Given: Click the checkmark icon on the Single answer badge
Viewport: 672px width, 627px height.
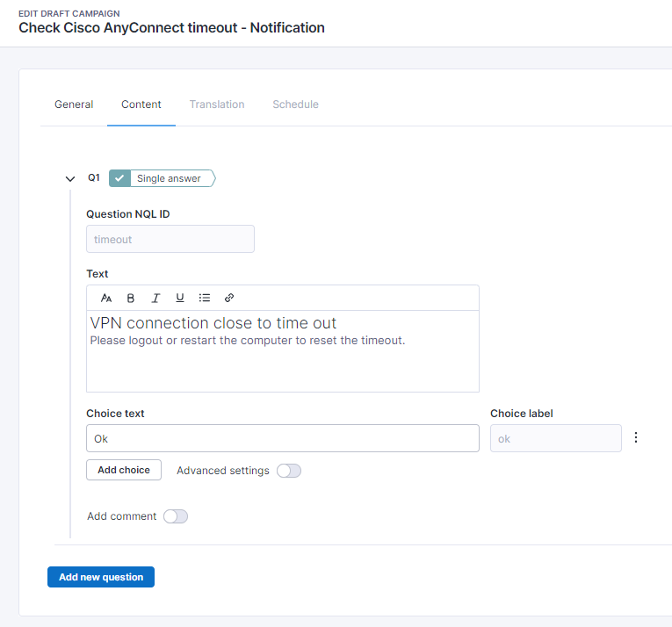Looking at the screenshot, I should click(x=119, y=178).
